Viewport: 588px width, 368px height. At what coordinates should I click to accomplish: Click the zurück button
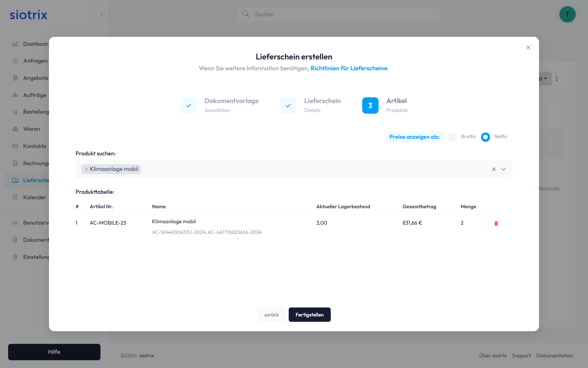(x=271, y=315)
